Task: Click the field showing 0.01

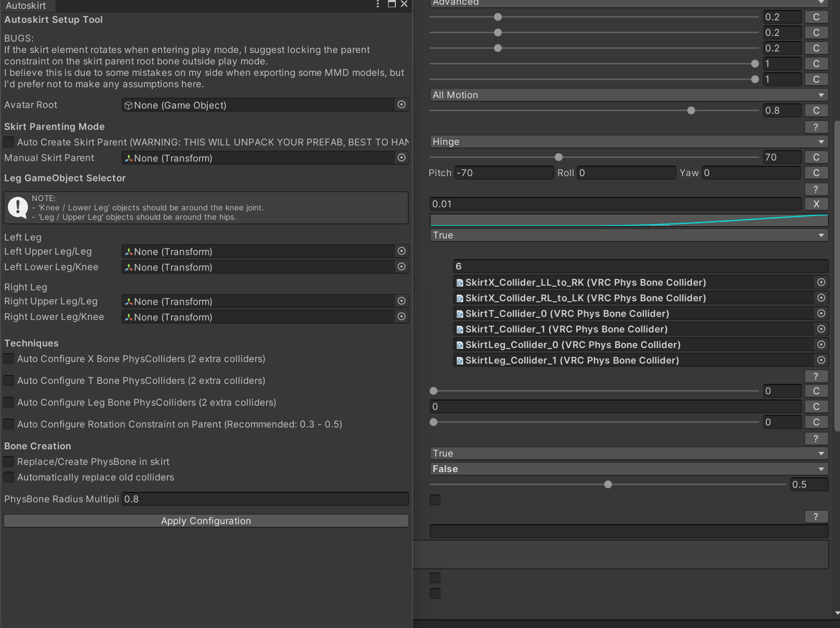Action: (x=616, y=204)
